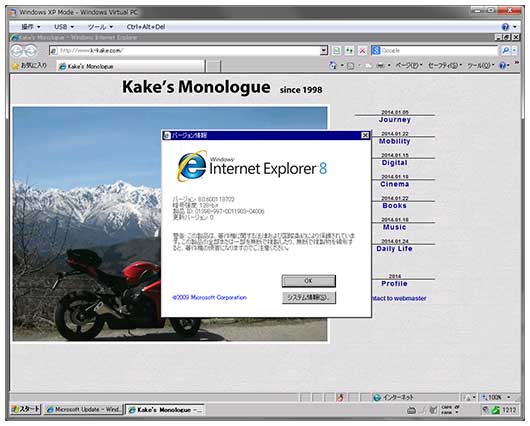Click the blue help icon in command bar
This screenshot has width=530, height=426.
tap(502, 66)
